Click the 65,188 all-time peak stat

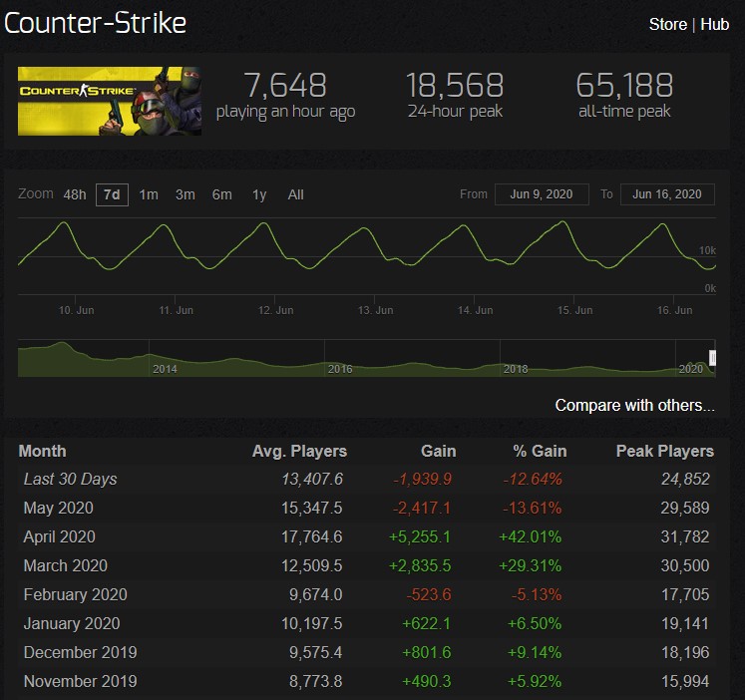coord(624,96)
